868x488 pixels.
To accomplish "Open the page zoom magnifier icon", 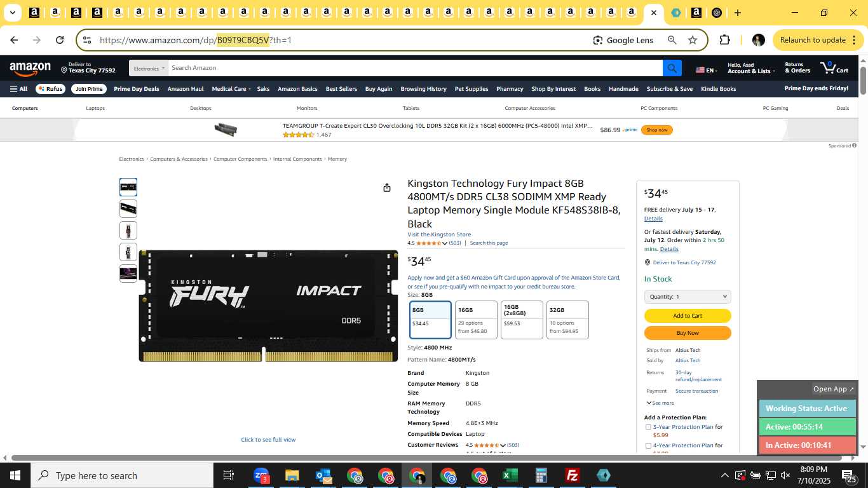I will [x=672, y=40].
